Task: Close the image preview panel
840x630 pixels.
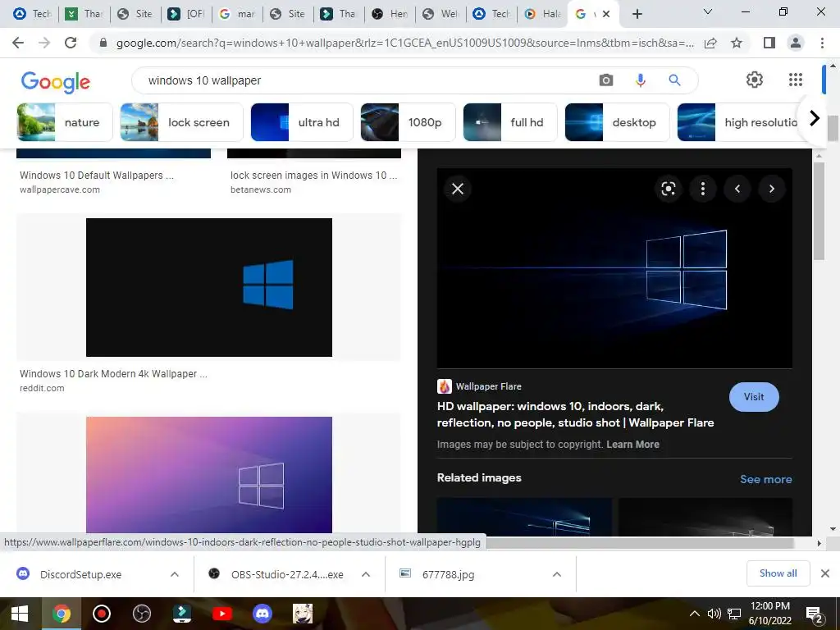Action: (x=458, y=189)
